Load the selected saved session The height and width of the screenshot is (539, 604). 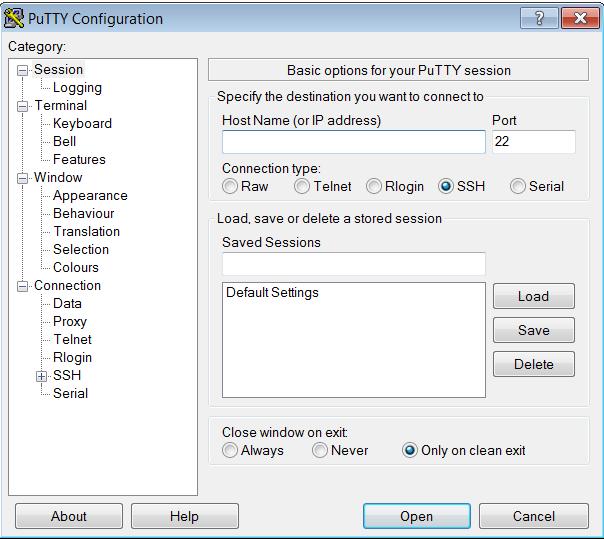pyautogui.click(x=534, y=296)
